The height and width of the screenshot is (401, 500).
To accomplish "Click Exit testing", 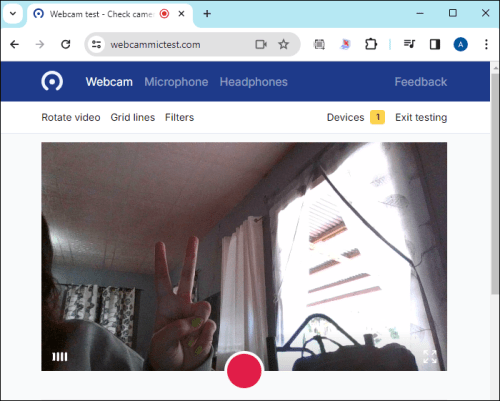I will (421, 117).
